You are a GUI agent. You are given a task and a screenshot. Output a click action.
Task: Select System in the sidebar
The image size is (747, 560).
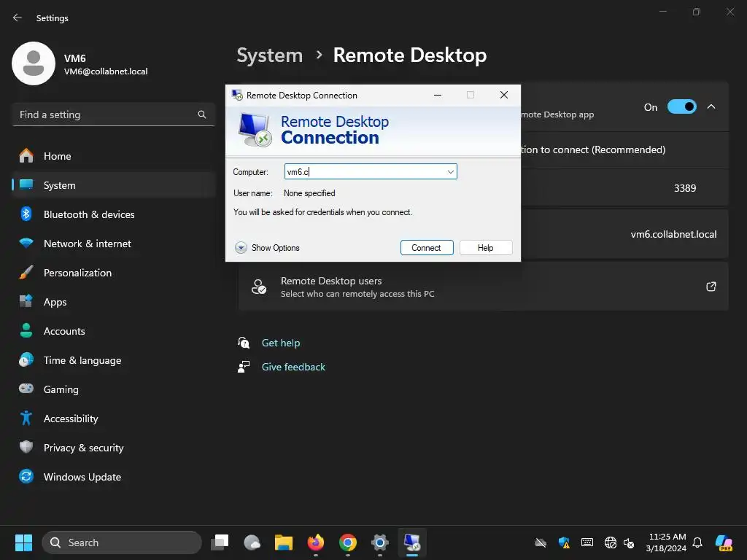(x=113, y=185)
